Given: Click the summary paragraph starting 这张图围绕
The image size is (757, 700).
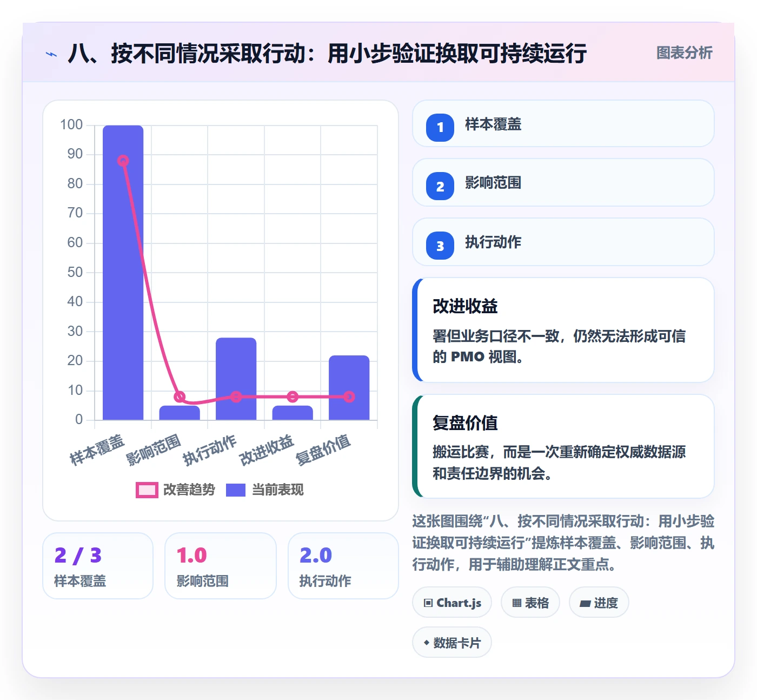Looking at the screenshot, I should point(563,543).
